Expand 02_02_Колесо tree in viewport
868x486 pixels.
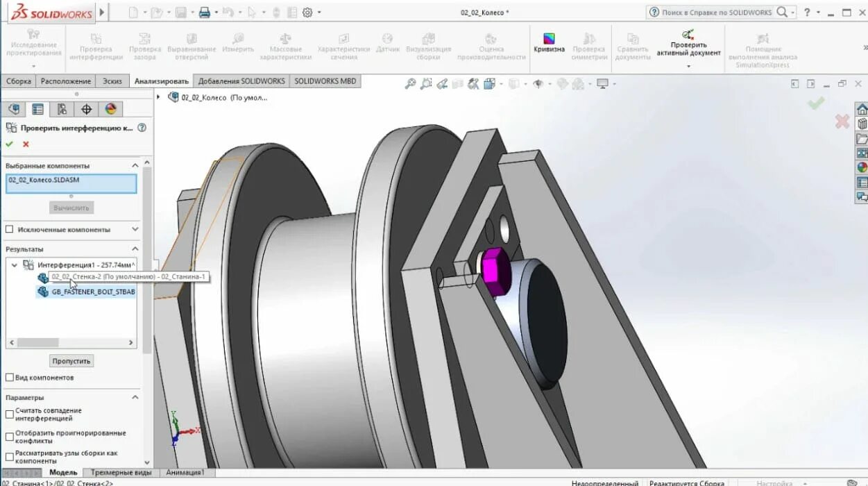(x=159, y=97)
